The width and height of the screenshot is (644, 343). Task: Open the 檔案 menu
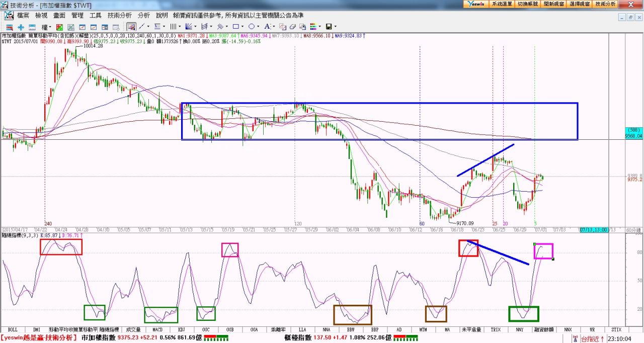tap(23, 16)
